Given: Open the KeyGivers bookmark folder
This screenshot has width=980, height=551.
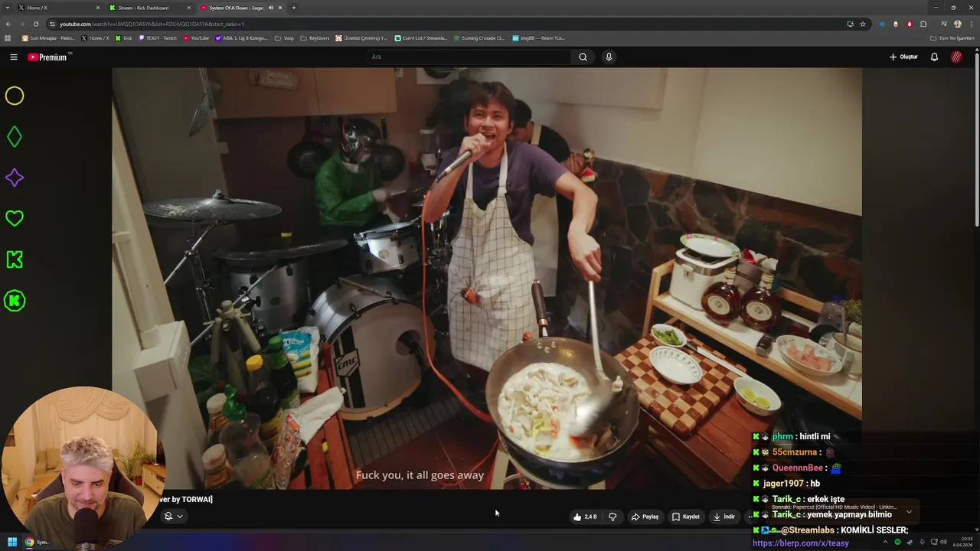Looking at the screenshot, I should (315, 37).
